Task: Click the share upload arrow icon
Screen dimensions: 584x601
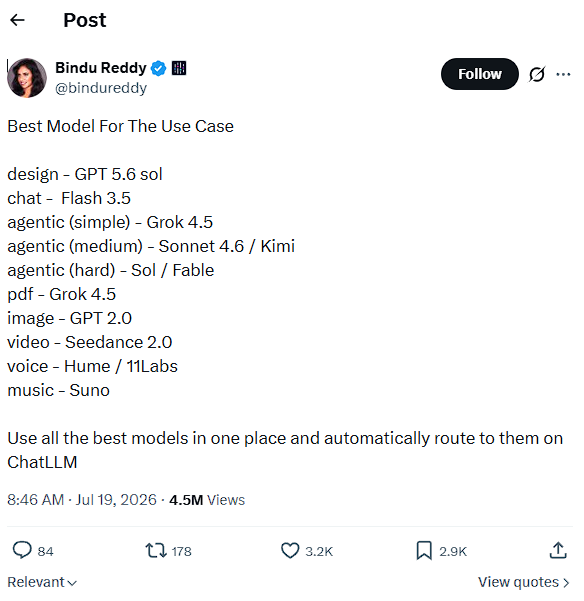Action: [558, 550]
